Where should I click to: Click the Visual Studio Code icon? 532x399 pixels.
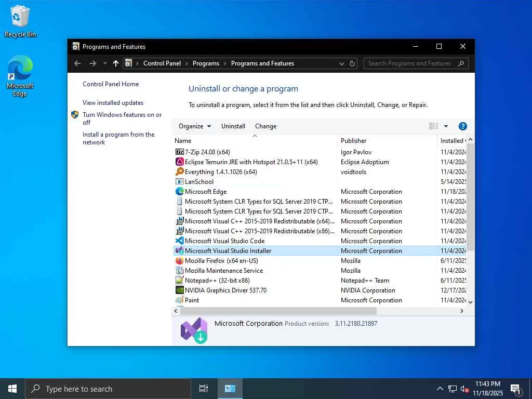tap(179, 241)
